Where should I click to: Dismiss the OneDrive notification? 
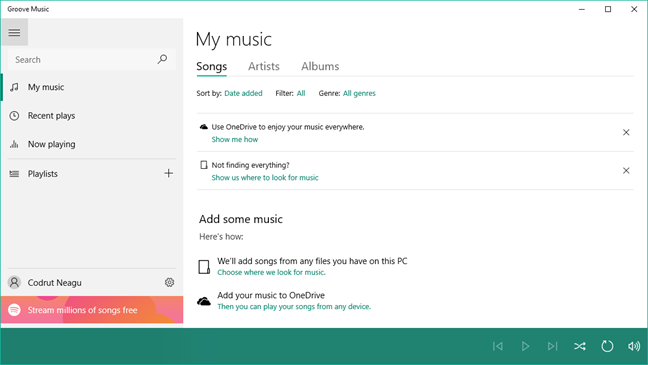[626, 132]
